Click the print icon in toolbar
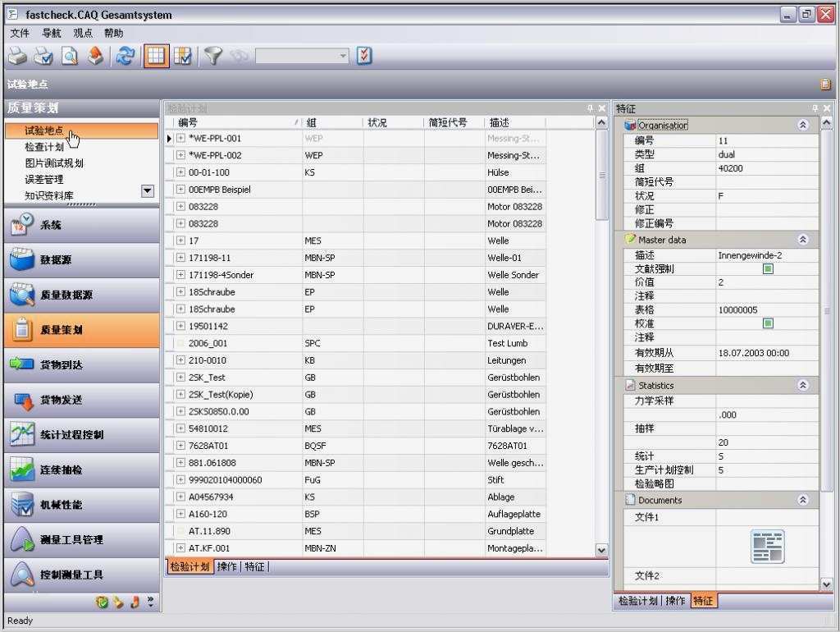 tap(17, 56)
